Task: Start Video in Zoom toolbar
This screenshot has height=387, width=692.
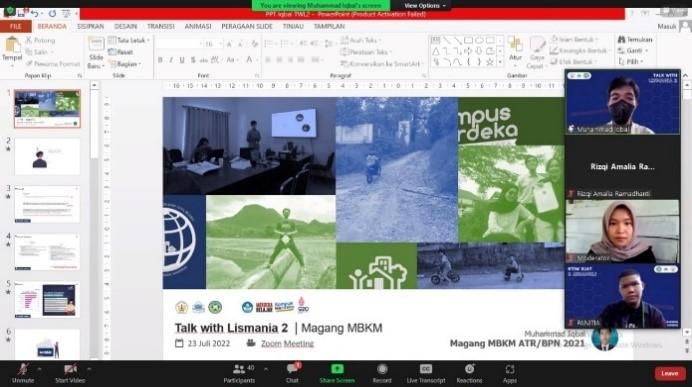Action: point(70,373)
